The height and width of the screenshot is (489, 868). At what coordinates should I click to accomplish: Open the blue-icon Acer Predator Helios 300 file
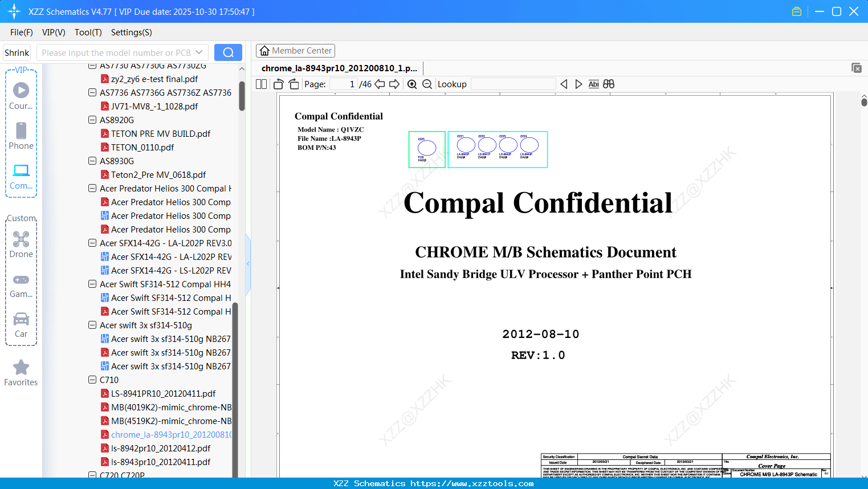(166, 215)
